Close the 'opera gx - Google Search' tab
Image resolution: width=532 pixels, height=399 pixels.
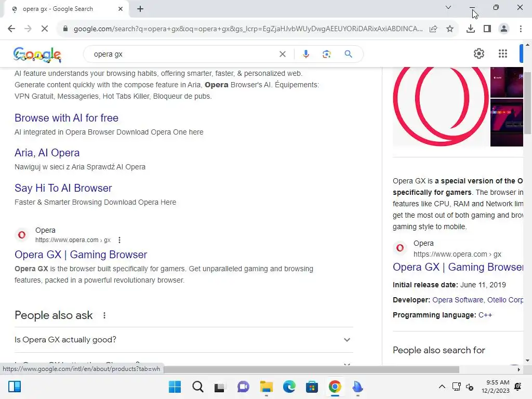[x=121, y=9]
